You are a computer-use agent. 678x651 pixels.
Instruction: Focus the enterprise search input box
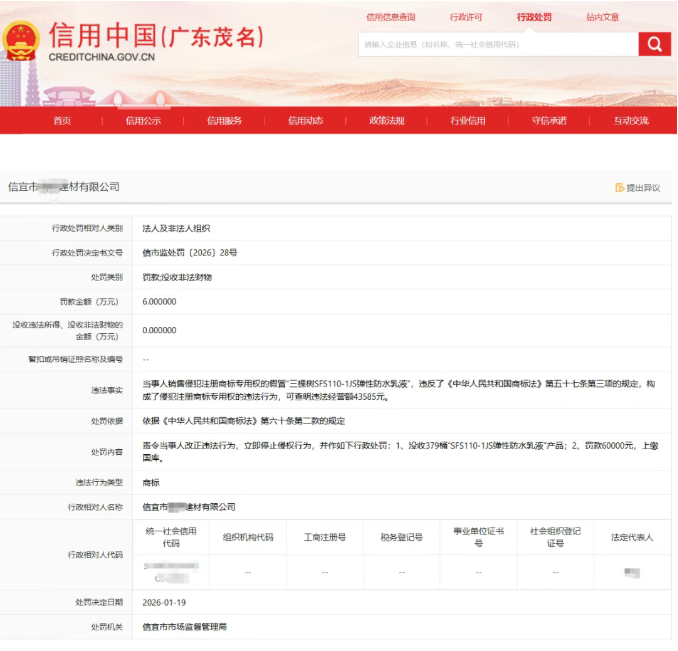(498, 44)
